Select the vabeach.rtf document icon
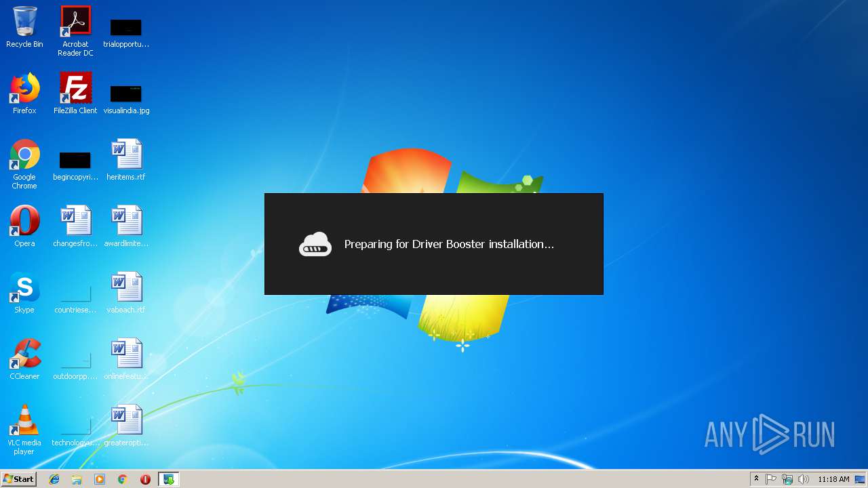 click(126, 293)
